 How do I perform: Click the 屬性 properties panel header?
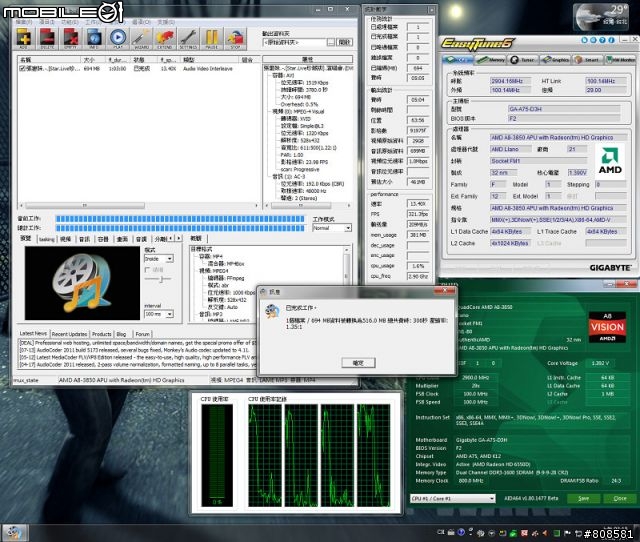click(308, 60)
